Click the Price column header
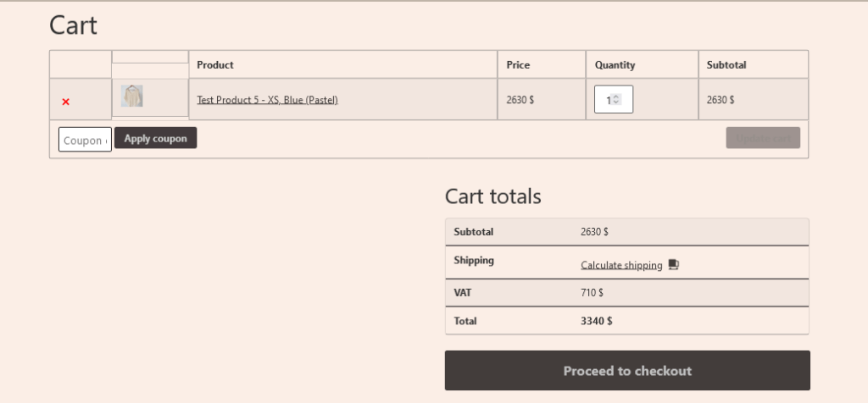The width and height of the screenshot is (868, 403). point(518,64)
